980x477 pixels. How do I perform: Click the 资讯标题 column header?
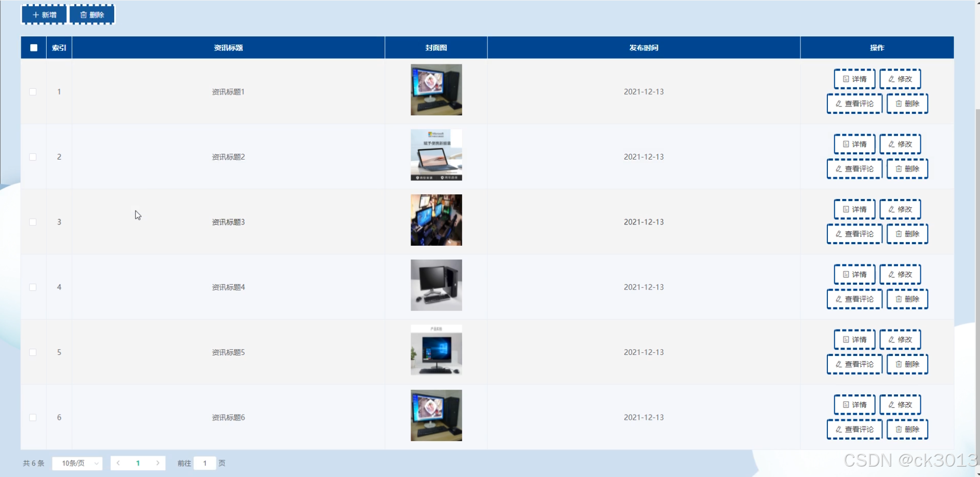click(228, 48)
